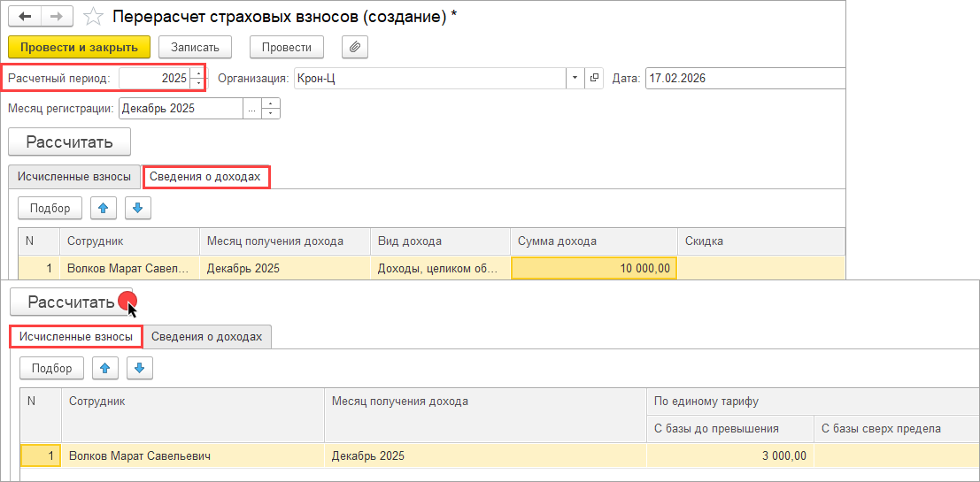Select the Сумма дохода cell 10 000,00

(x=593, y=268)
